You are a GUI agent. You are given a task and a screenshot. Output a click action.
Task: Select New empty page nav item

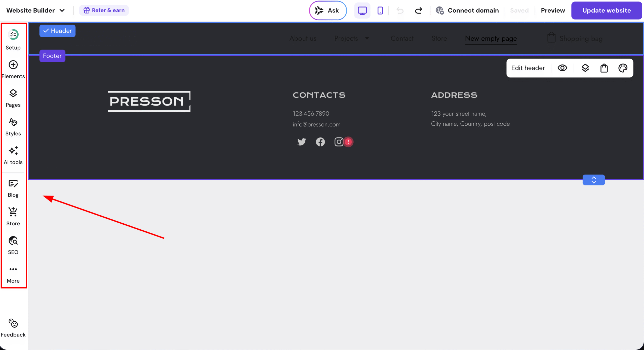click(491, 38)
